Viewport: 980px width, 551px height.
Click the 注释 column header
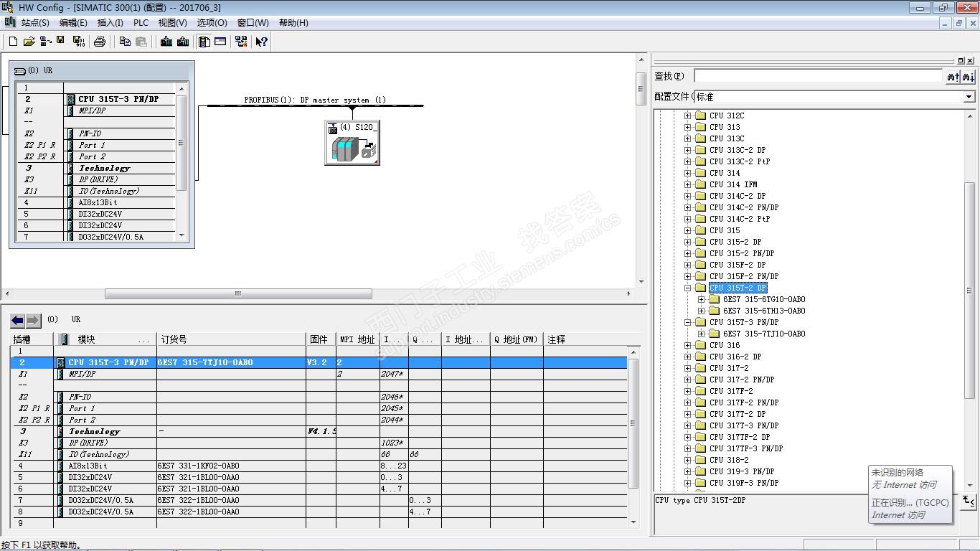pyautogui.click(x=586, y=339)
